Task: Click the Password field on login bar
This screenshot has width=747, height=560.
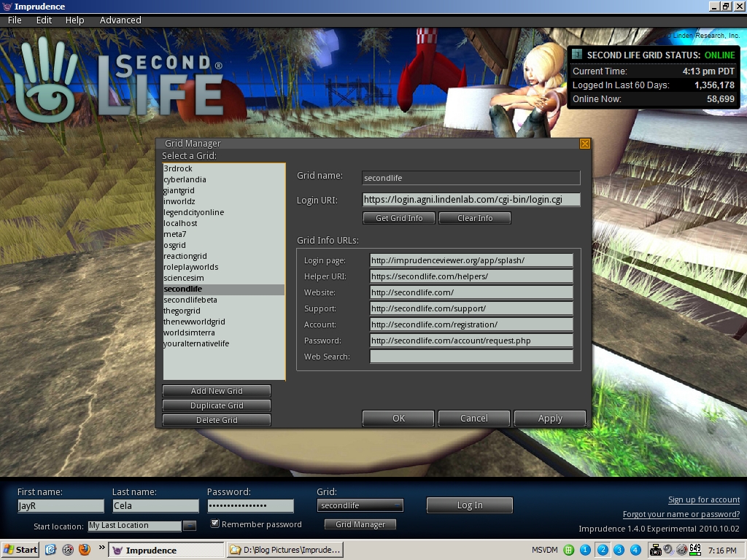Action: click(x=250, y=506)
